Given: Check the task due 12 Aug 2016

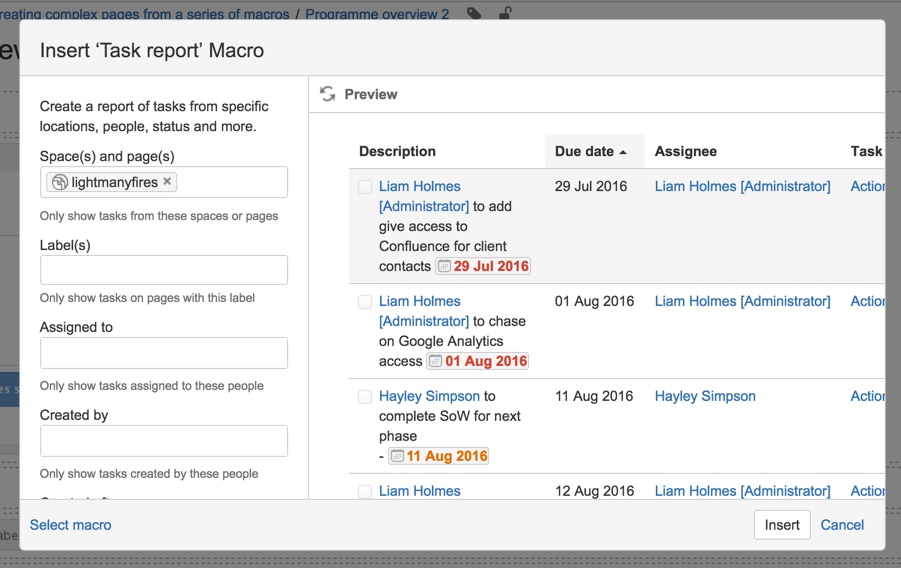Looking at the screenshot, I should [x=365, y=492].
